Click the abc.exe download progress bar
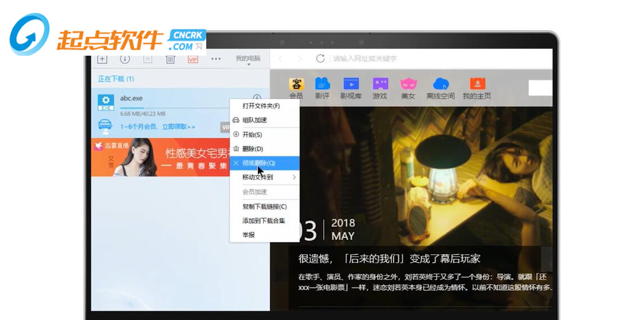644x320 pixels. point(175,107)
